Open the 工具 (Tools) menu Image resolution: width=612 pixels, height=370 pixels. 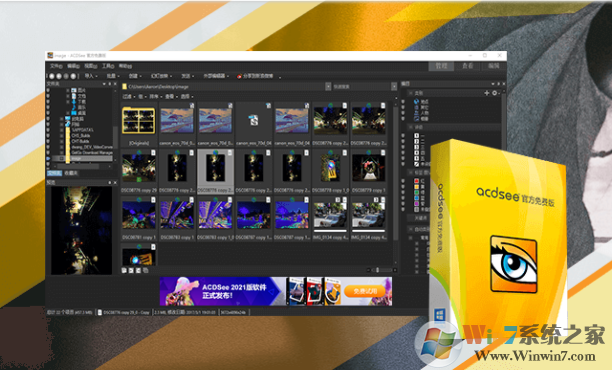108,66
